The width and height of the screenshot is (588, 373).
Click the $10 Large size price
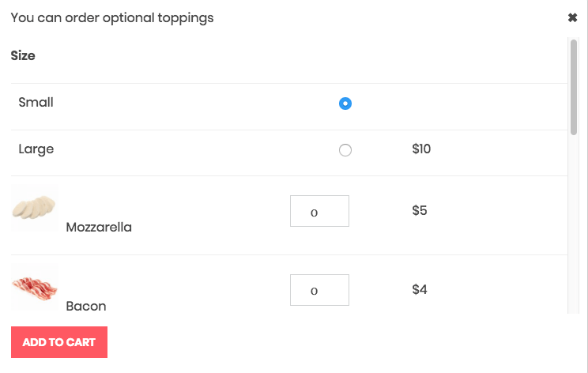(x=421, y=149)
